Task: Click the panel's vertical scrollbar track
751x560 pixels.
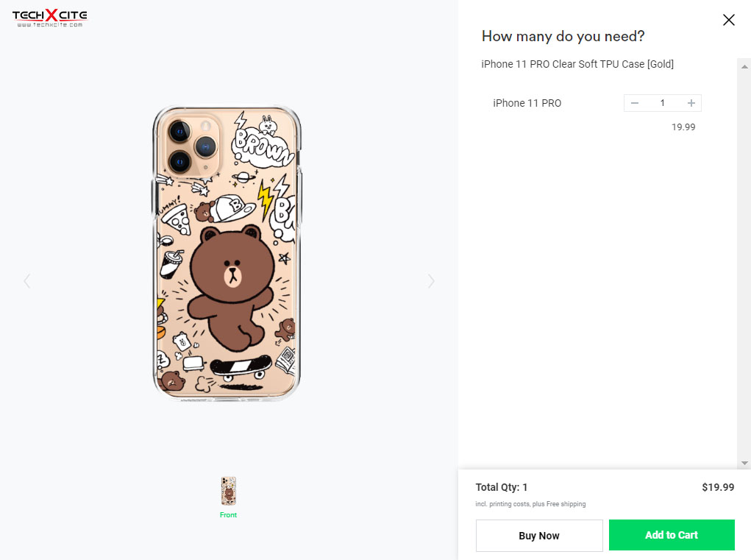Action: click(744, 263)
